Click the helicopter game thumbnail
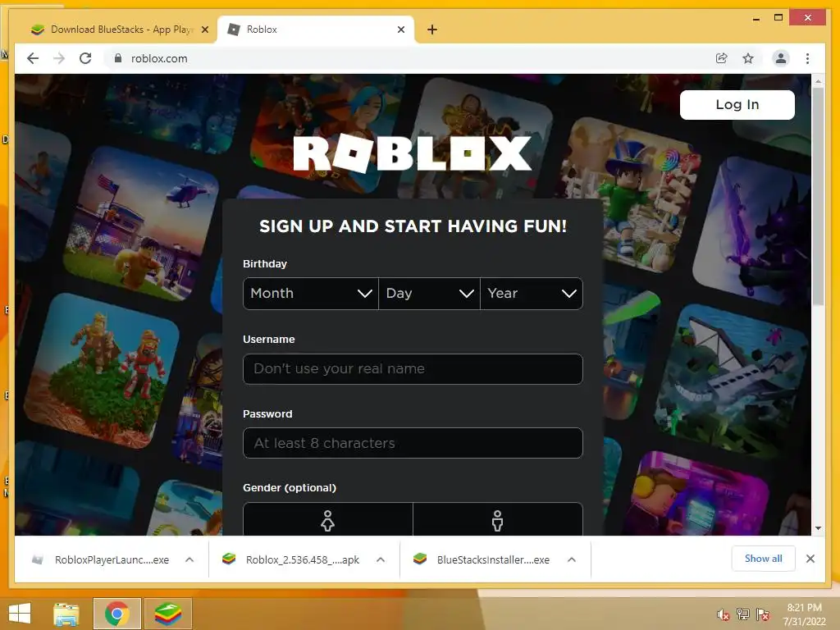Screen dimensions: 840x630 click(x=142, y=225)
